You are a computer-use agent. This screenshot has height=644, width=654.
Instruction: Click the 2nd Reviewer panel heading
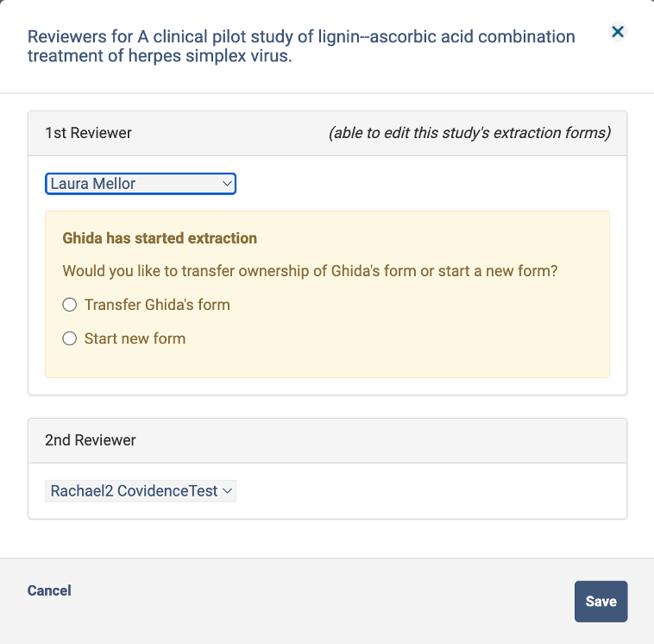coord(90,440)
